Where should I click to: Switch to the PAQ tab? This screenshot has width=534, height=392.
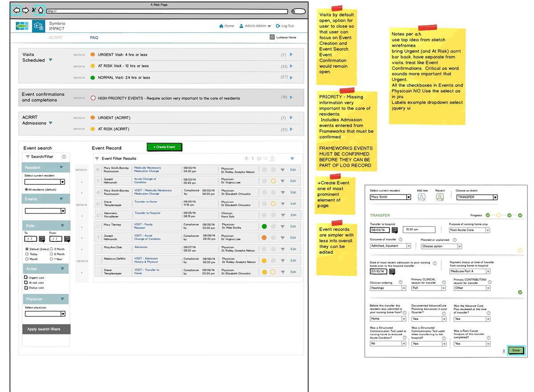coord(94,38)
